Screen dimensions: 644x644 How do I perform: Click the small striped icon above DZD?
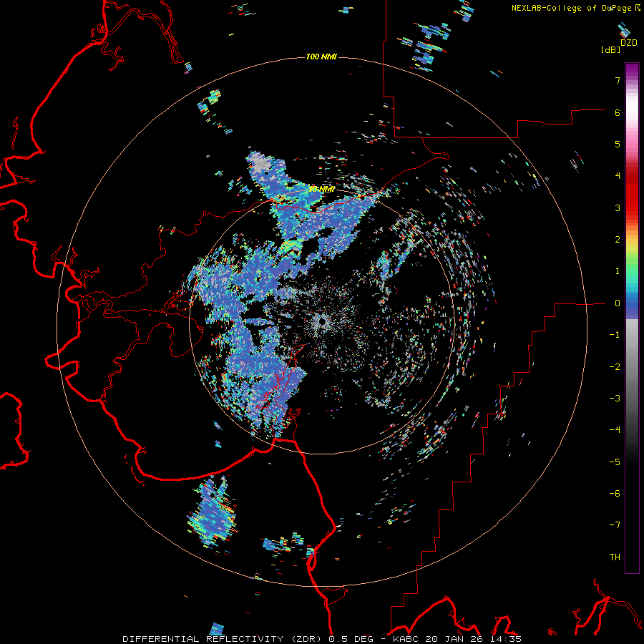[624, 29]
